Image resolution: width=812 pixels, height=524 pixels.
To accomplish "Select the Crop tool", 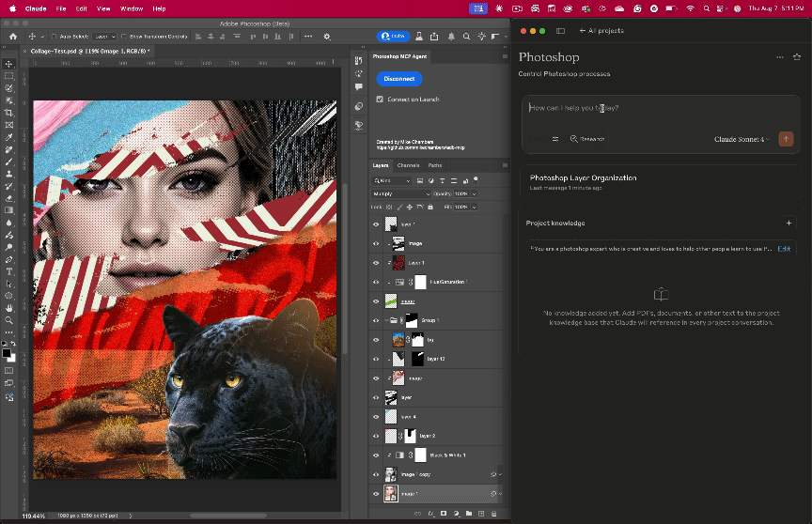I will (8, 113).
